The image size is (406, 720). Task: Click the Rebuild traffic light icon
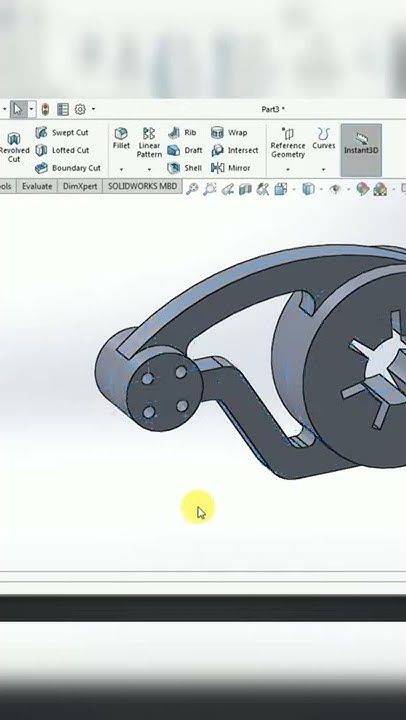45,109
